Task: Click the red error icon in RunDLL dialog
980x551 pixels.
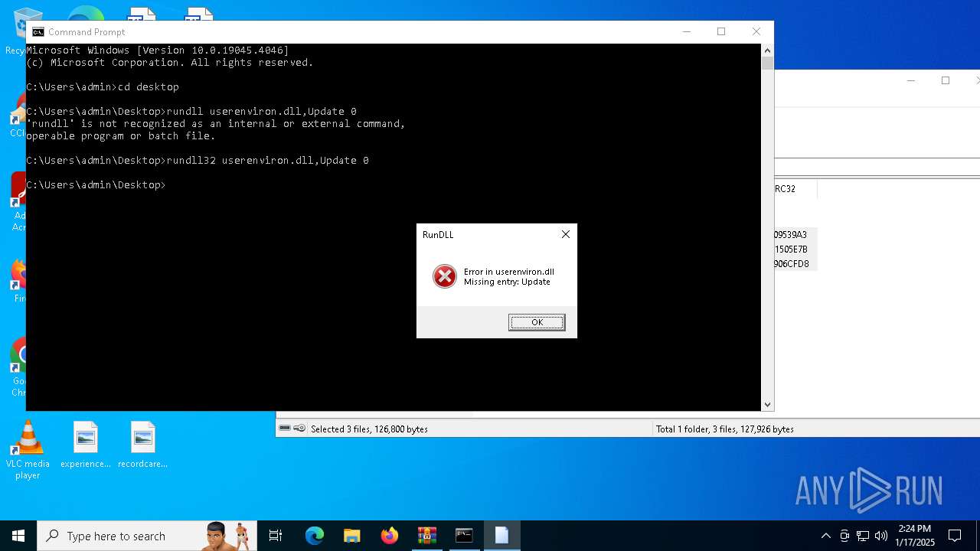Action: point(445,276)
